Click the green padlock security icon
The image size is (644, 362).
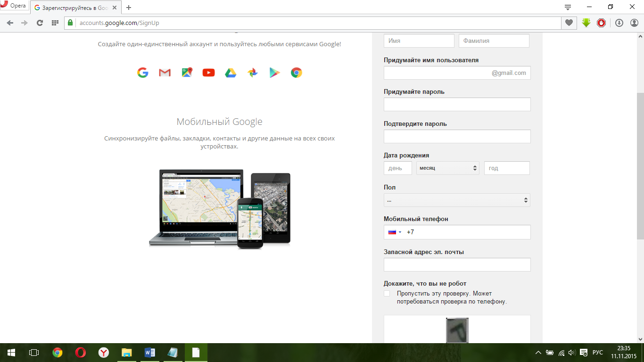pyautogui.click(x=71, y=23)
